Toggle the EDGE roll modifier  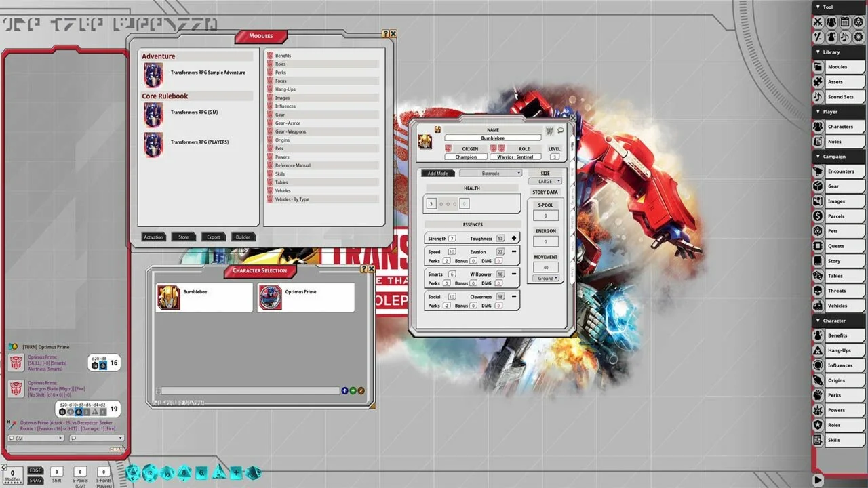click(x=35, y=470)
